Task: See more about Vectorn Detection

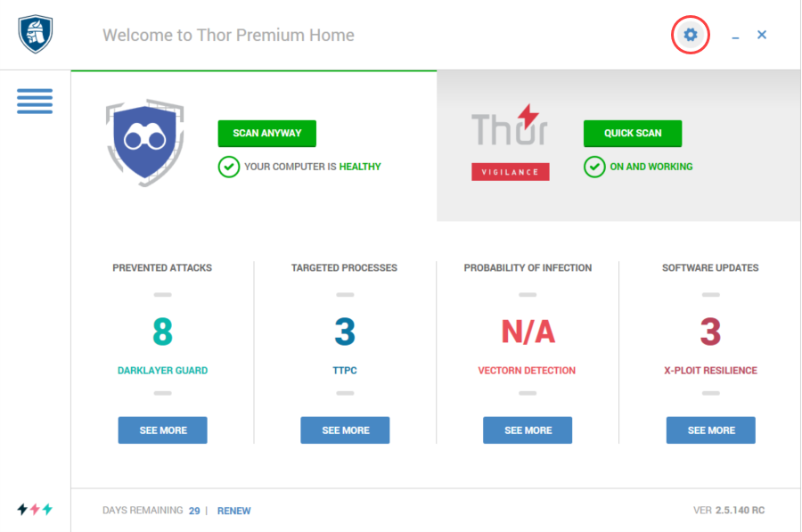Action: click(x=528, y=430)
